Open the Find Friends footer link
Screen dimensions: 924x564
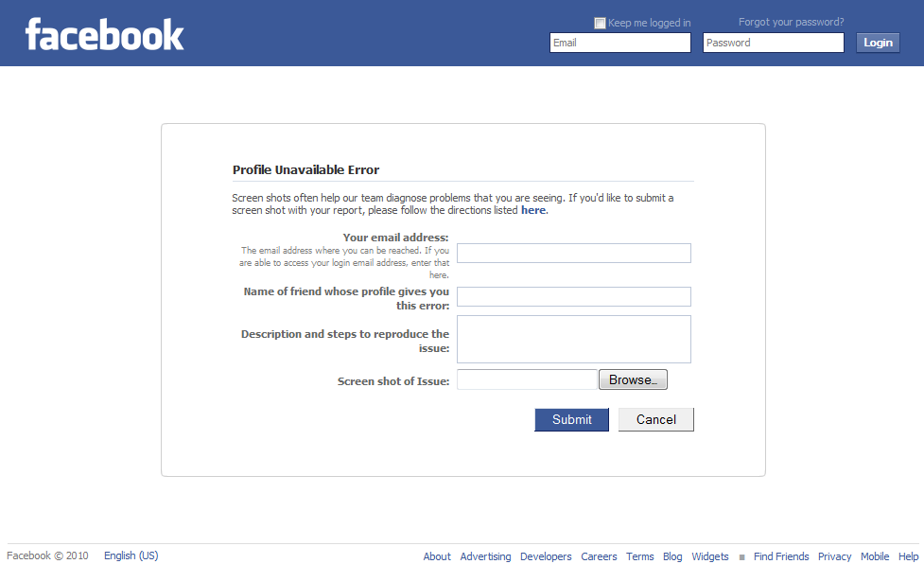click(781, 556)
